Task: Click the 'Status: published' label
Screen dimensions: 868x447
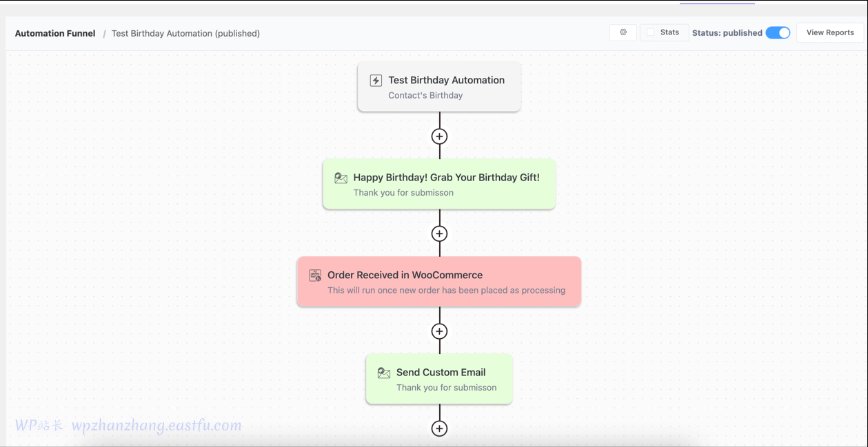Action: point(727,33)
